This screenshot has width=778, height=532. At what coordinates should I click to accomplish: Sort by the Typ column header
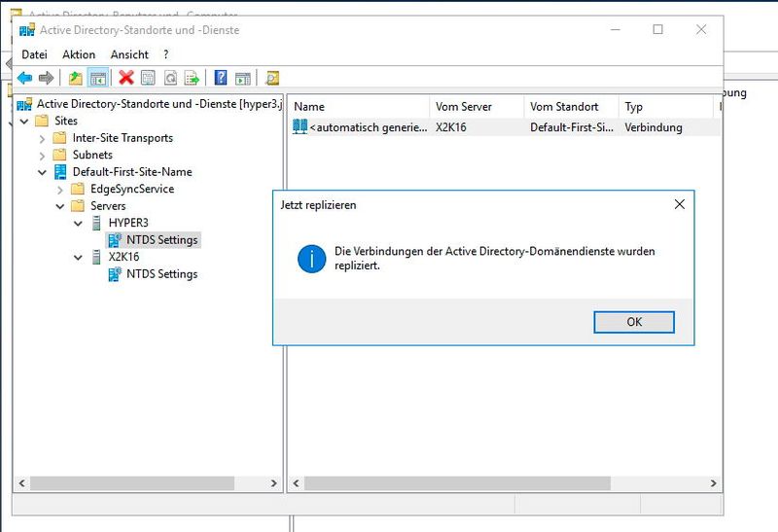[x=665, y=107]
